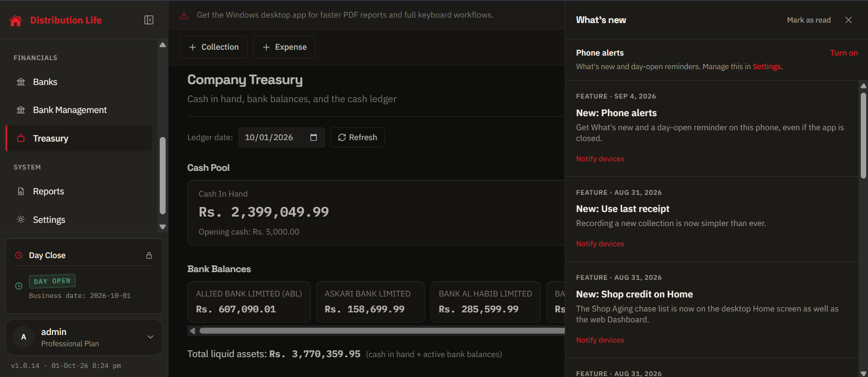
Task: Click the bank balances horizontal scrollbar
Action: point(382,331)
